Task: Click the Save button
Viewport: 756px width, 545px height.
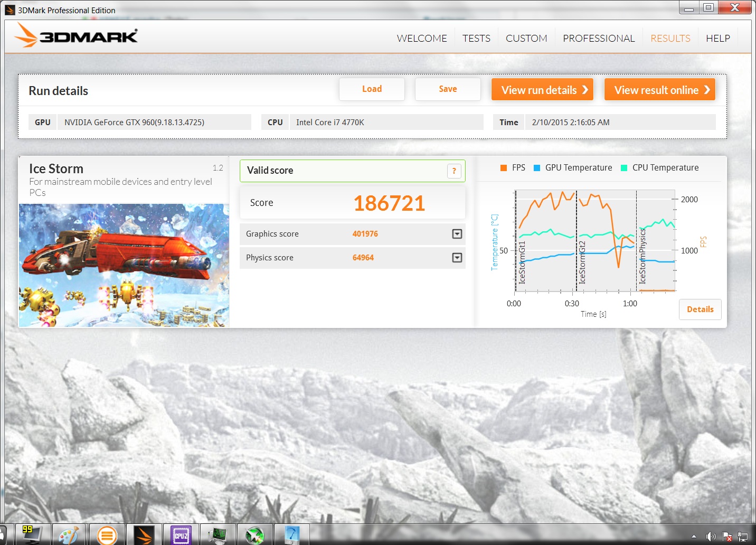Action: 448,89
